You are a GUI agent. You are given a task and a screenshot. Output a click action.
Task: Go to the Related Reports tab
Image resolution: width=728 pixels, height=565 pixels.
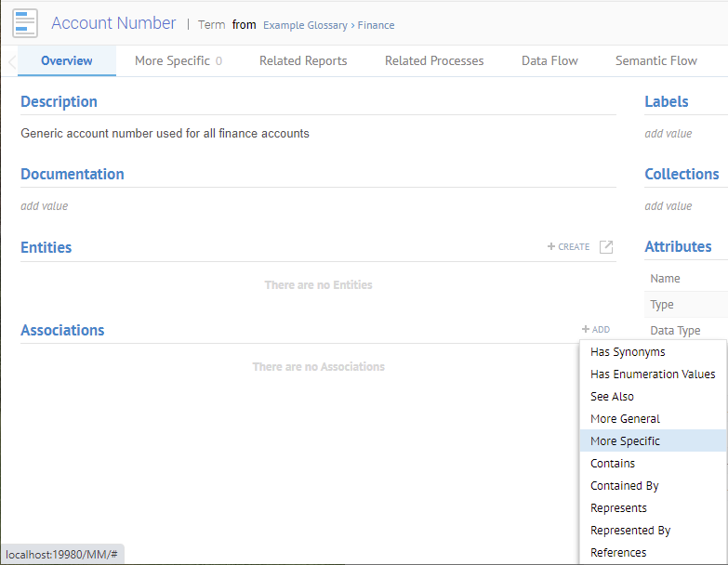tap(303, 61)
